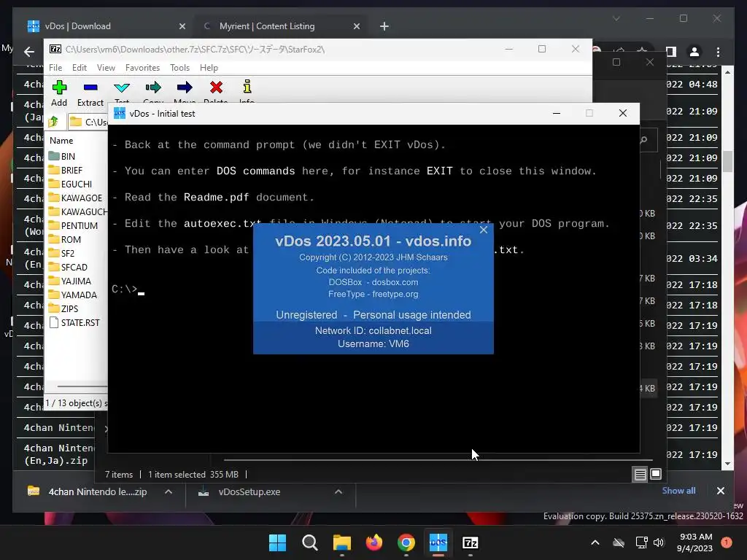Open the clock and date panel
This screenshot has height=560, width=747.
tap(695, 542)
